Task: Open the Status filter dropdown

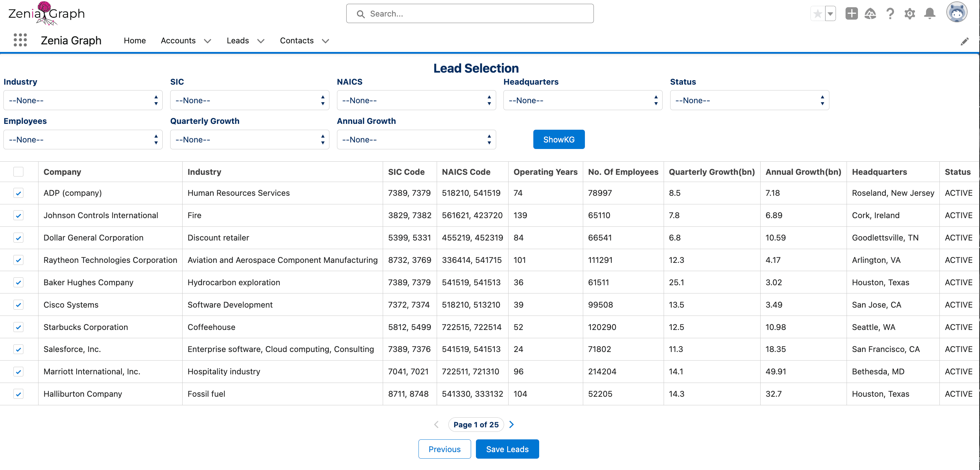Action: point(750,100)
